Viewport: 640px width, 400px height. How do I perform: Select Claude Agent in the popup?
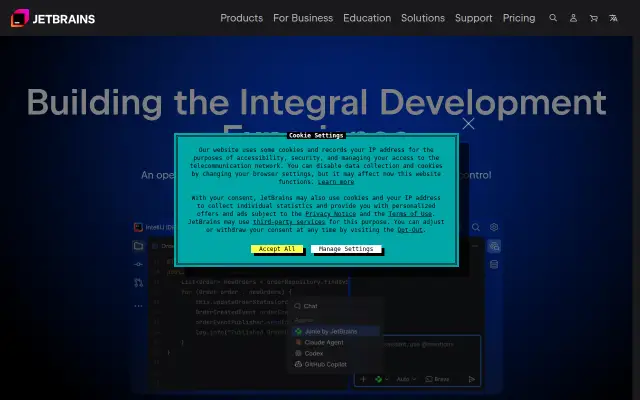(319, 342)
